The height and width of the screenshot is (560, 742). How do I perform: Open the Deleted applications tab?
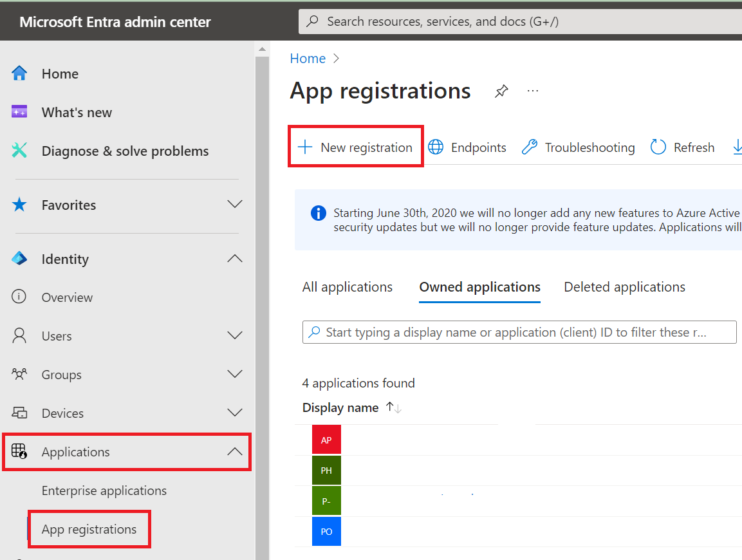coord(625,287)
